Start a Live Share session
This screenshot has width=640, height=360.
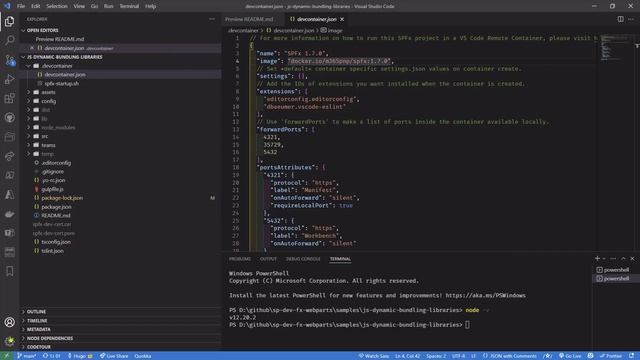(x=114, y=356)
